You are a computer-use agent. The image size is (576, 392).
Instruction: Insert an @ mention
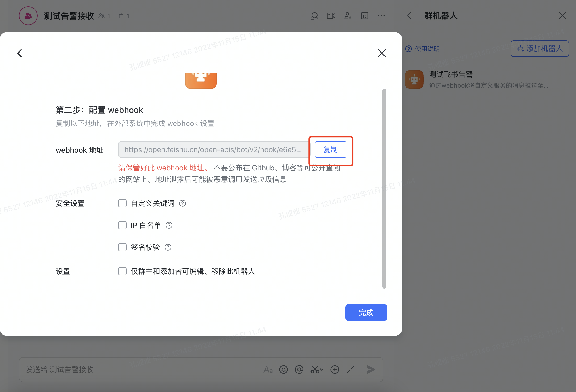(299, 370)
